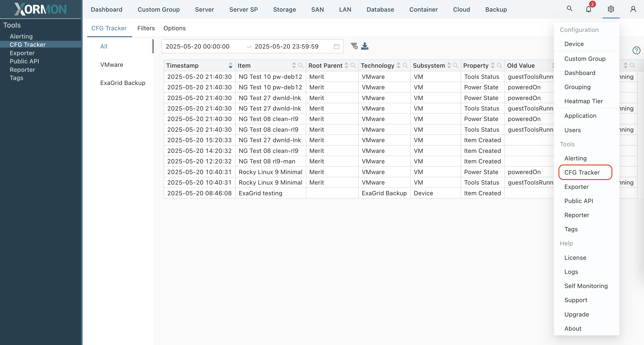Filter list by ExaGrid Backup category

123,83
